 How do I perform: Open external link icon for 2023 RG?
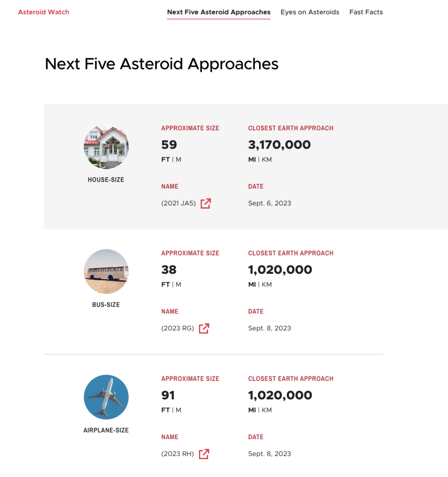204,328
